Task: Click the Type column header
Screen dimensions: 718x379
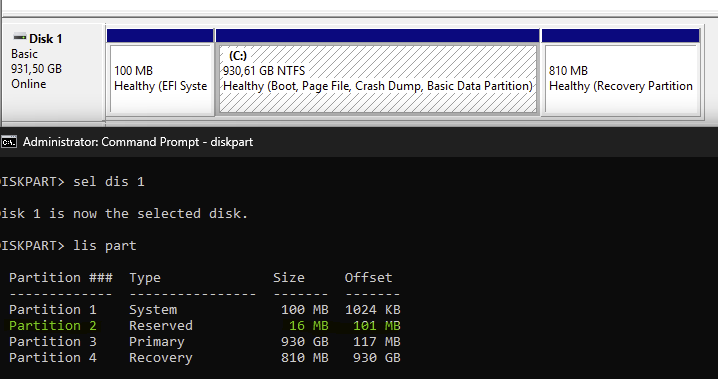Action: tap(145, 278)
